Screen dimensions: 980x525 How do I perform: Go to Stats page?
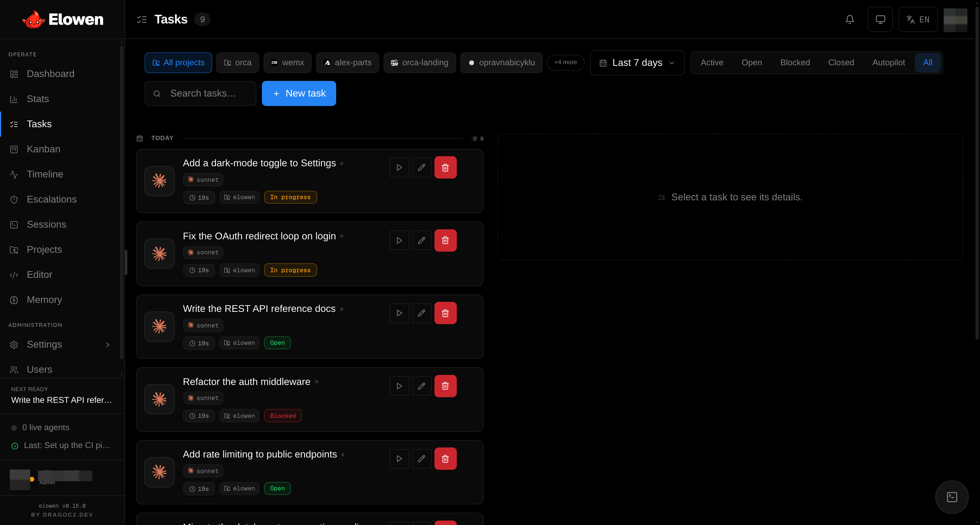(x=61, y=99)
